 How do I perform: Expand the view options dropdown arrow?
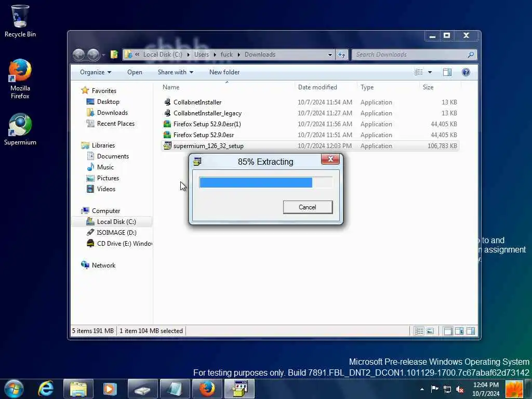pos(430,72)
